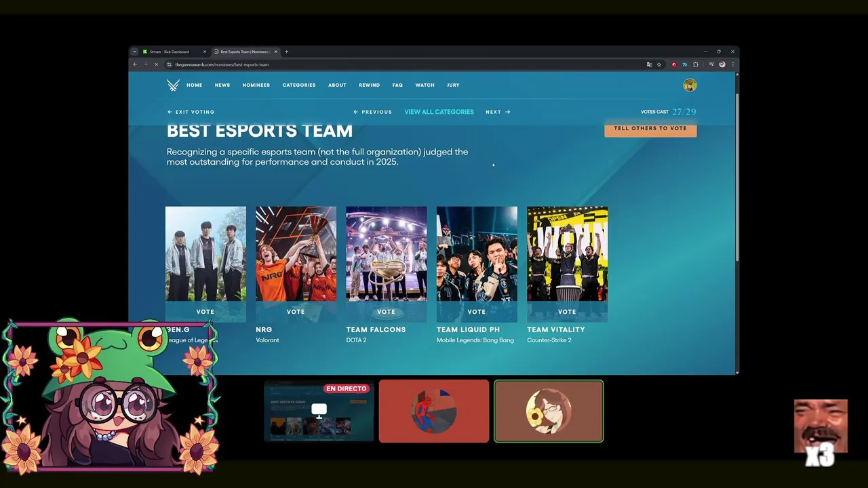This screenshot has height=488, width=868.
Task: Open the extensions puzzle icon
Action: pos(696,64)
